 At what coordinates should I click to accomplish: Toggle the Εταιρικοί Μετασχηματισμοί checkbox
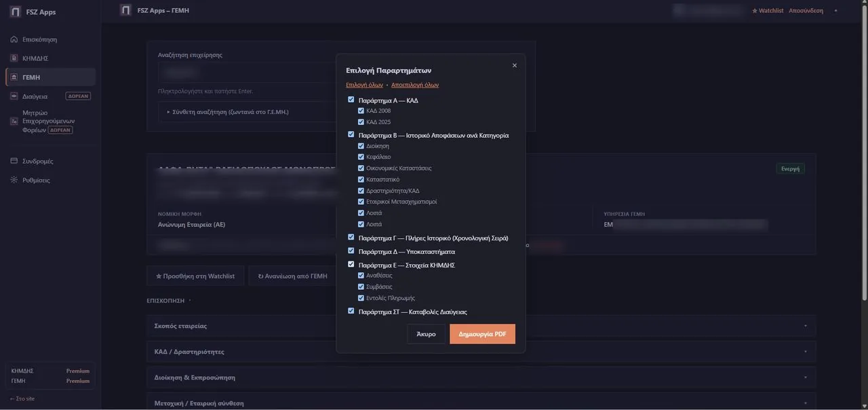point(361,202)
